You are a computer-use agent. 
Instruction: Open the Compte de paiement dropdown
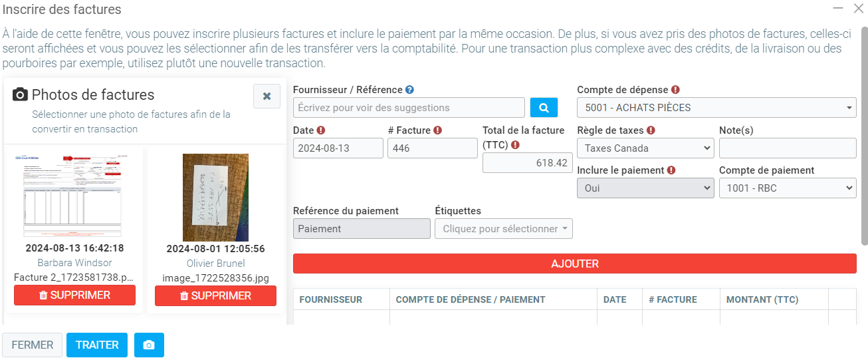coord(788,188)
